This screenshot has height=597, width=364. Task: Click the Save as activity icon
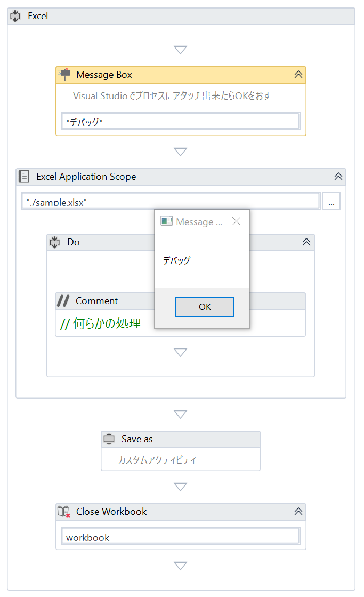[x=109, y=439]
